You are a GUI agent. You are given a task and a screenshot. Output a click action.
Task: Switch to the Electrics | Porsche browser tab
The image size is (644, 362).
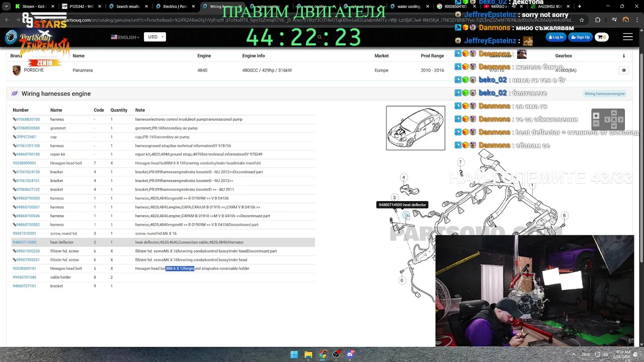(175, 7)
